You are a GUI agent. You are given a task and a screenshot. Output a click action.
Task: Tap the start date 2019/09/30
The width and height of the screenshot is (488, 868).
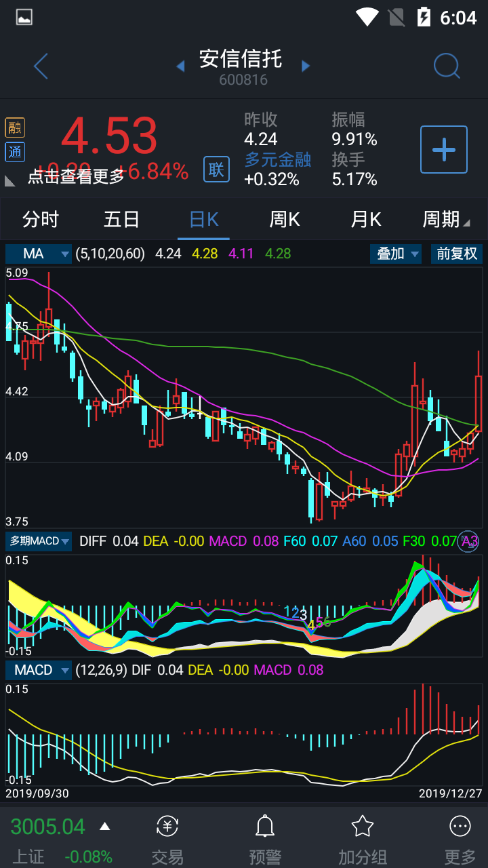[x=37, y=793]
